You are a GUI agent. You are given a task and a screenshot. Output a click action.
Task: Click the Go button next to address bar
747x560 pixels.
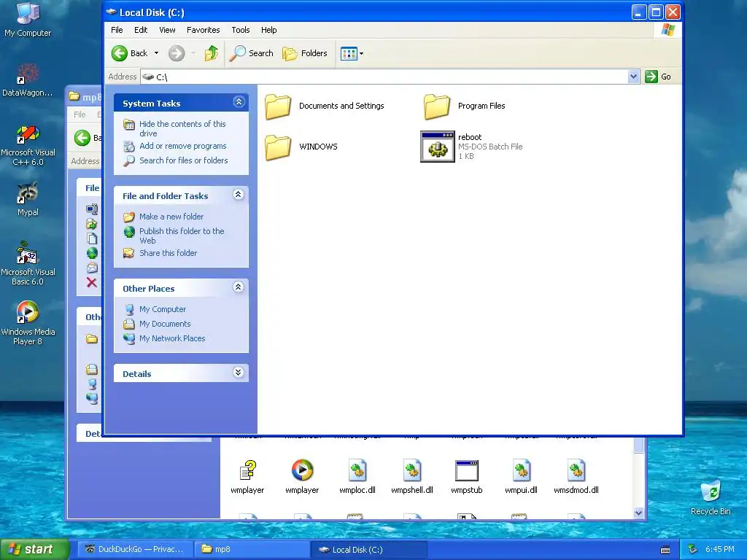click(x=658, y=77)
